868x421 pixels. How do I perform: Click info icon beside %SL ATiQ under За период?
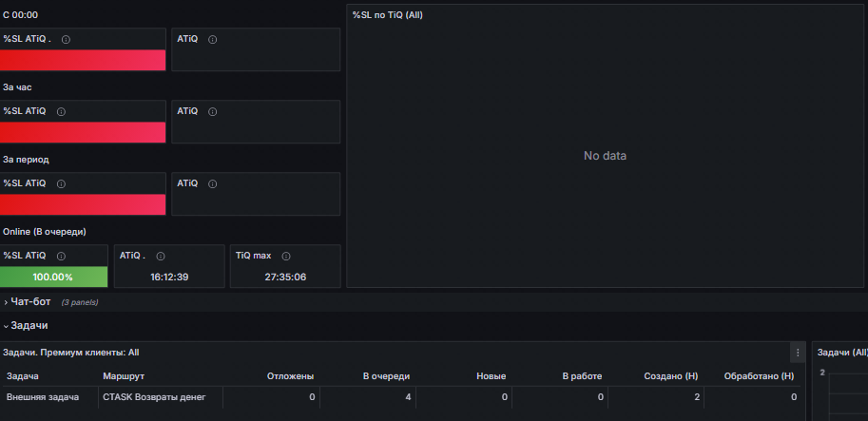(61, 183)
